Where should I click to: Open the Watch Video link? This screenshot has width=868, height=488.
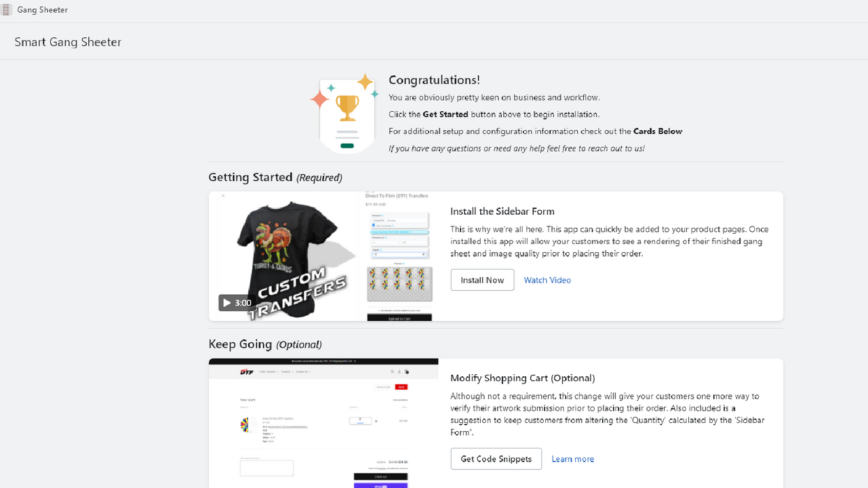pyautogui.click(x=547, y=279)
